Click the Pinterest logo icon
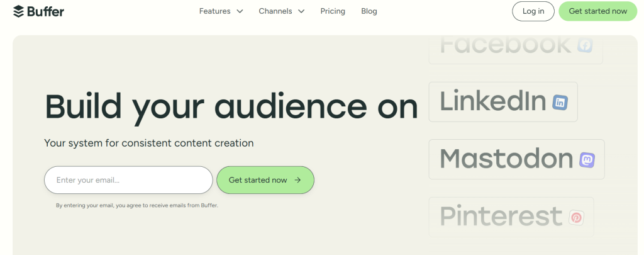This screenshot has width=644, height=255. click(x=576, y=217)
